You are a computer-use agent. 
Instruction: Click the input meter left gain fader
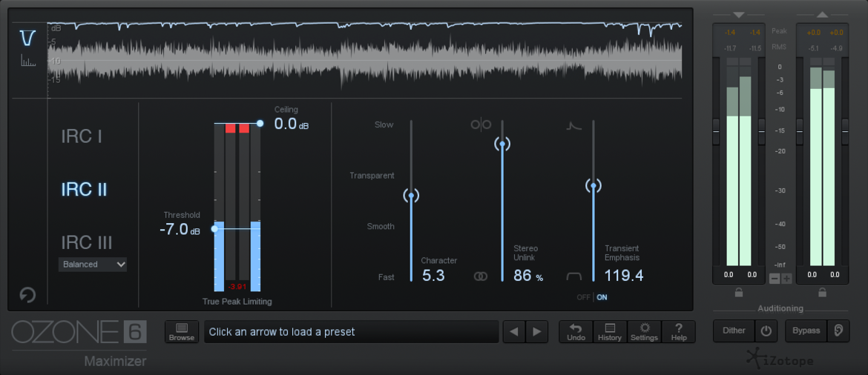pos(716,132)
